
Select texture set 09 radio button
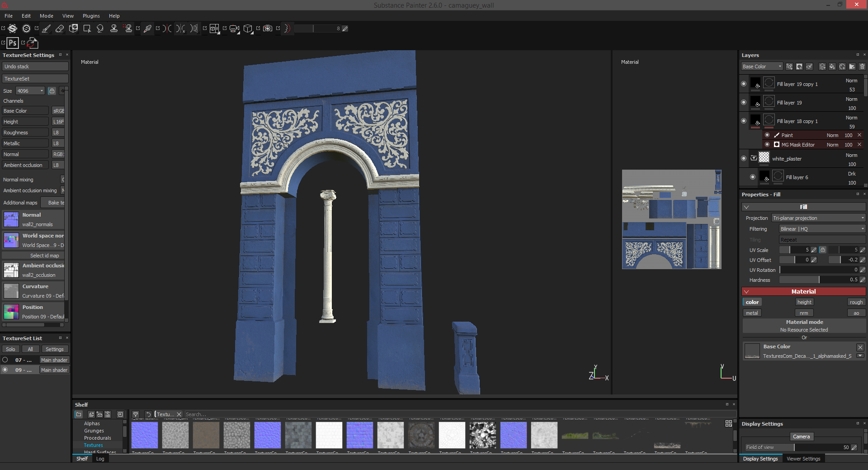(x=5, y=370)
